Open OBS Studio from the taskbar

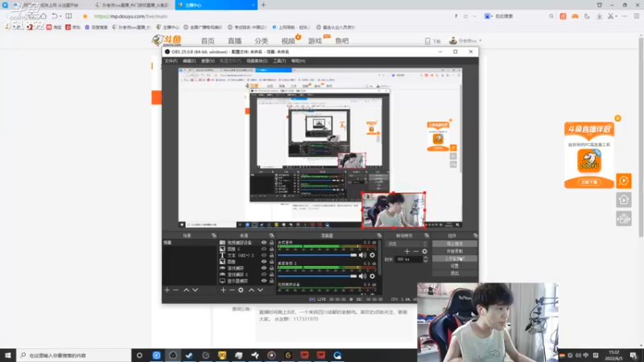[173, 356]
